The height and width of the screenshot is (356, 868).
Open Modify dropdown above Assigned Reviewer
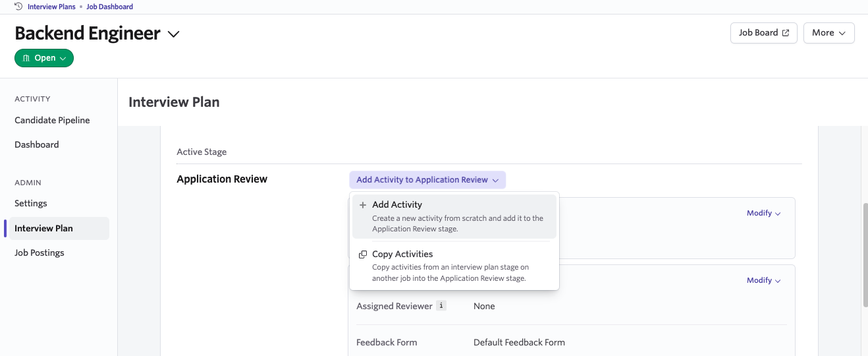(x=763, y=281)
